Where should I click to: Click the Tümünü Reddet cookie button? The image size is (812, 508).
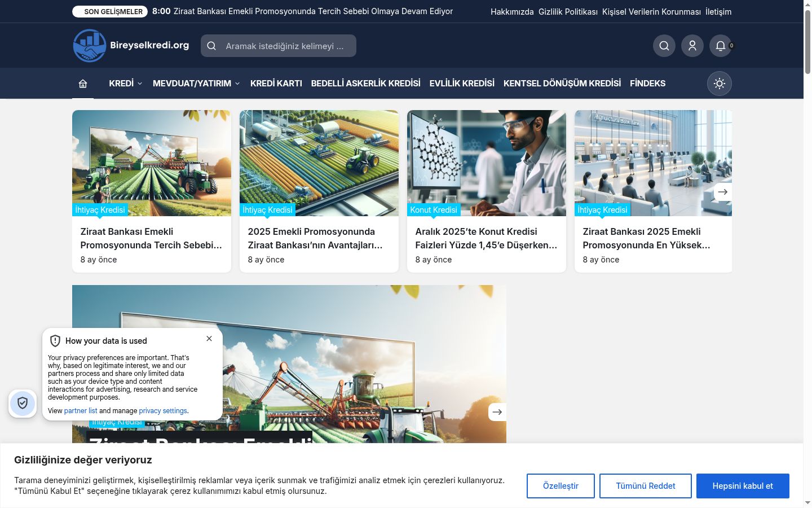coord(646,486)
